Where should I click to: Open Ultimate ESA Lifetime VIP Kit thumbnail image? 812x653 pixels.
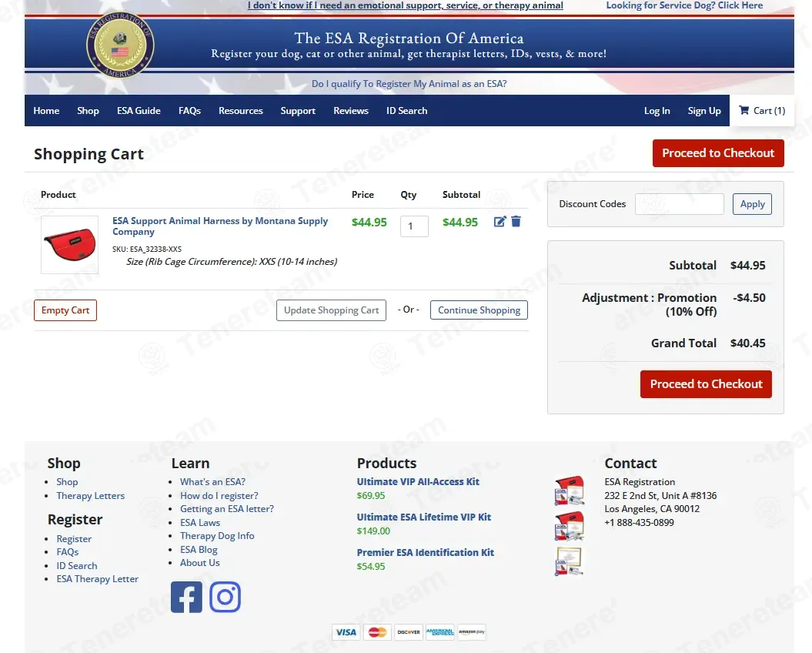tap(569, 525)
